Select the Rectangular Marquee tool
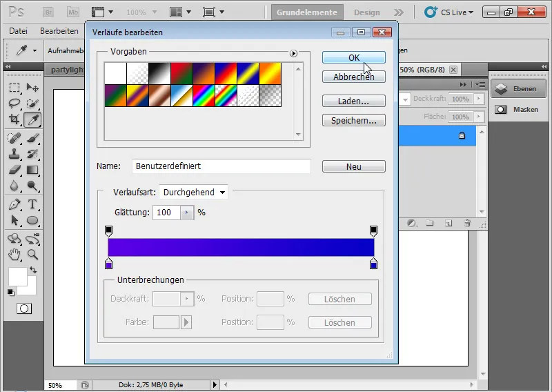 [14, 87]
